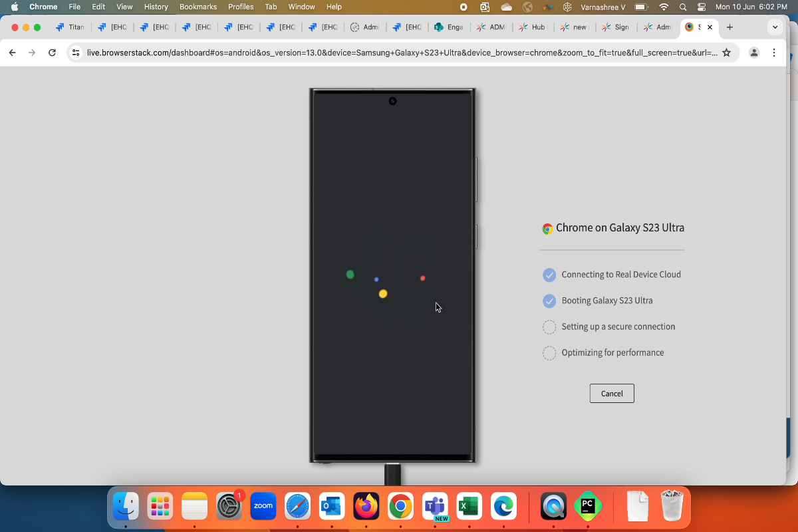This screenshot has height=532, width=798.
Task: Bookmark this page with the star
Action: coord(726,53)
